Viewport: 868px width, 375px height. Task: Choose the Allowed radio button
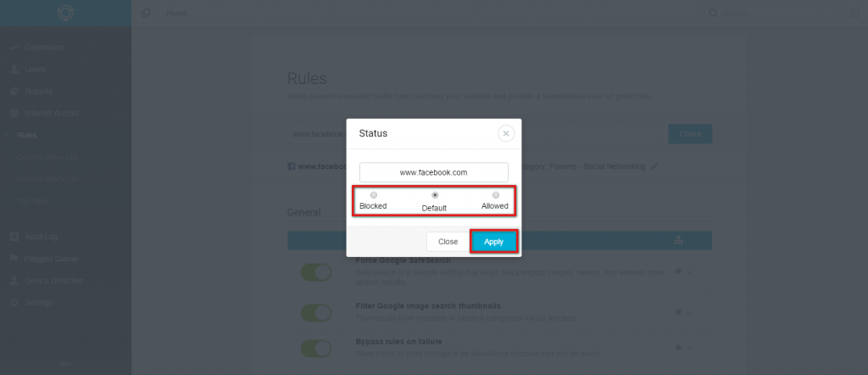[495, 195]
